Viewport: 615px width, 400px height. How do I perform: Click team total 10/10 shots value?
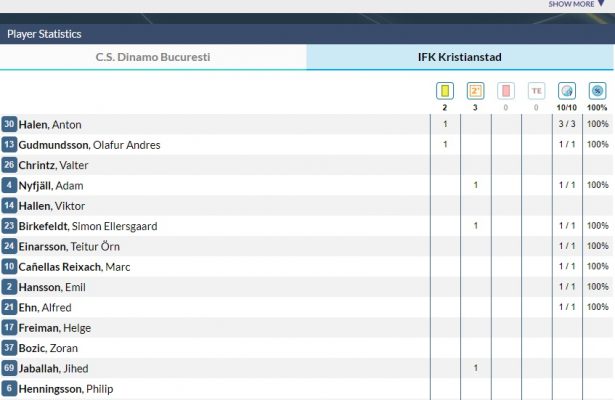pyautogui.click(x=567, y=107)
